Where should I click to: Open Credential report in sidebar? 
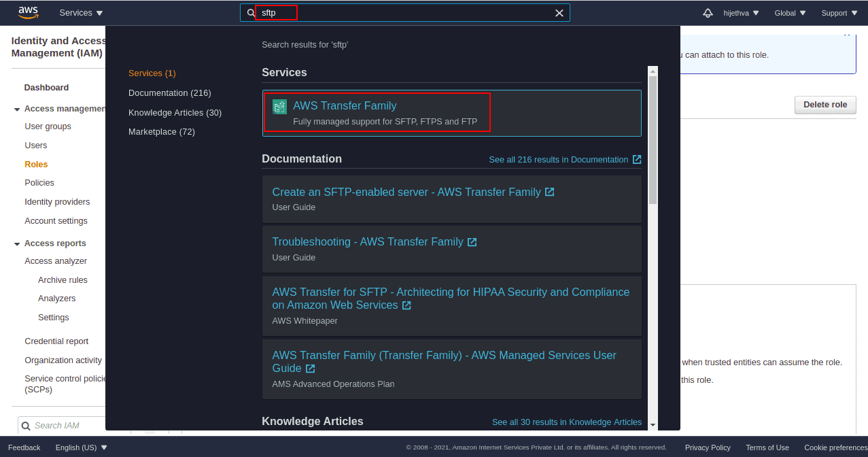[56, 341]
